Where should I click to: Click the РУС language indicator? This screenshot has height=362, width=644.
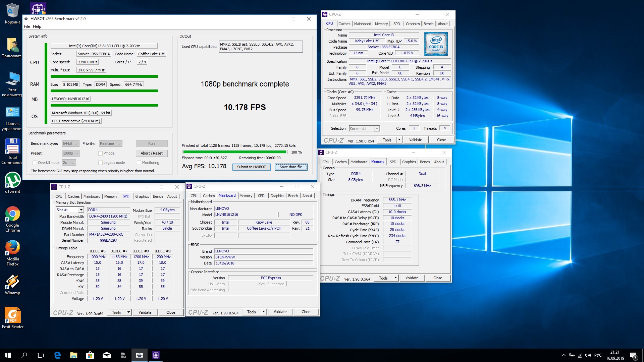pos(598,355)
